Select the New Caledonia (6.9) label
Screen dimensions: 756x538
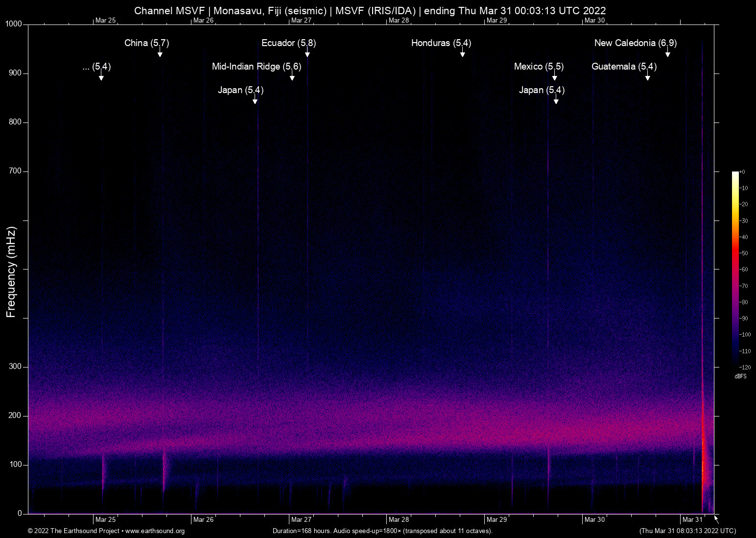click(x=635, y=43)
